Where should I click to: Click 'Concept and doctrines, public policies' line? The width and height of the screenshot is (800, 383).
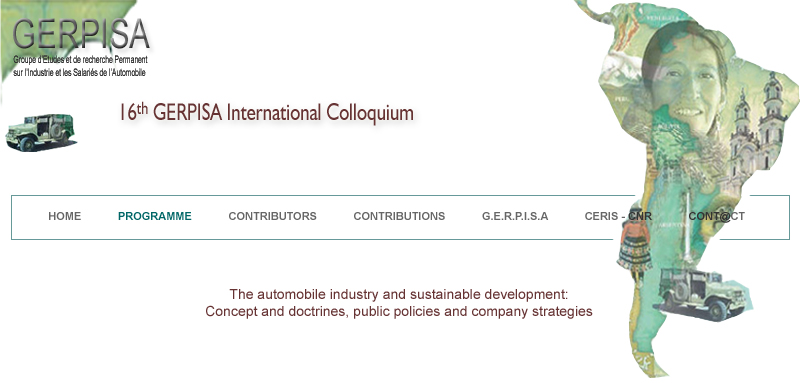coord(398,311)
